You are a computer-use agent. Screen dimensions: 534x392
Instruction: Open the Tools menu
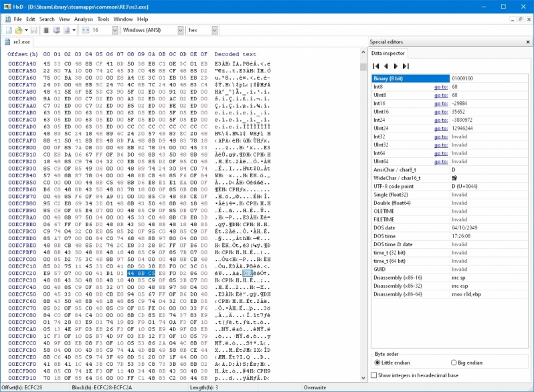(103, 19)
